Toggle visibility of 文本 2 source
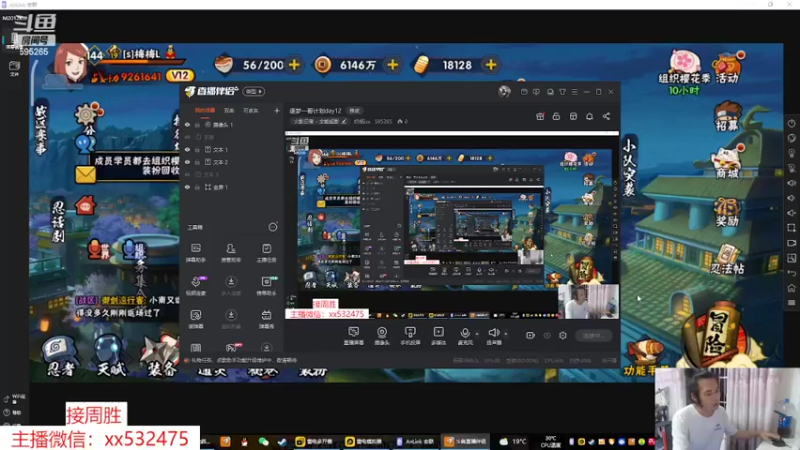This screenshot has height=450, width=800. click(187, 162)
